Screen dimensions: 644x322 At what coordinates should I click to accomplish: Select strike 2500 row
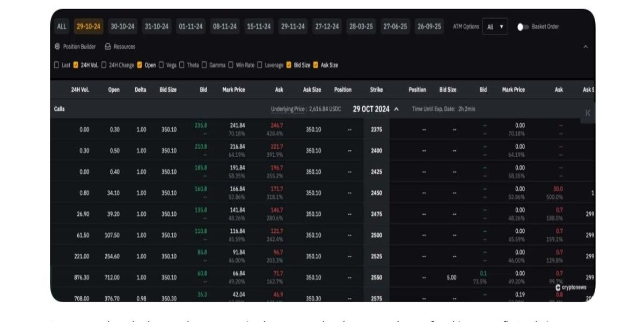[x=376, y=235]
